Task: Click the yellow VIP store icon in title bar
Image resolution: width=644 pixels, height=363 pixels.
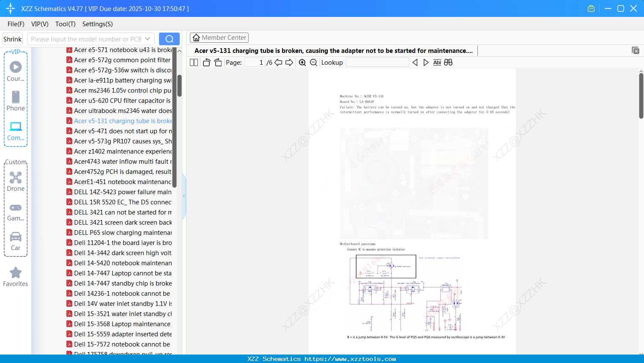Action: coord(591,8)
